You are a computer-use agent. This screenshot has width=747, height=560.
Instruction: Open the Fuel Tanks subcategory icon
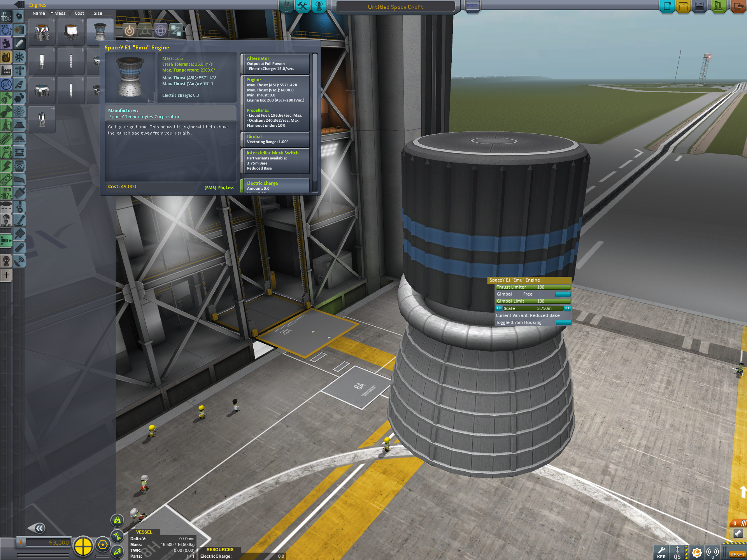click(19, 30)
